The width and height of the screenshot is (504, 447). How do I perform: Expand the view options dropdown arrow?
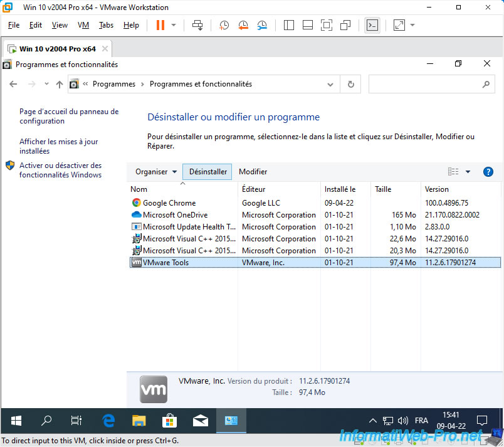(x=468, y=172)
